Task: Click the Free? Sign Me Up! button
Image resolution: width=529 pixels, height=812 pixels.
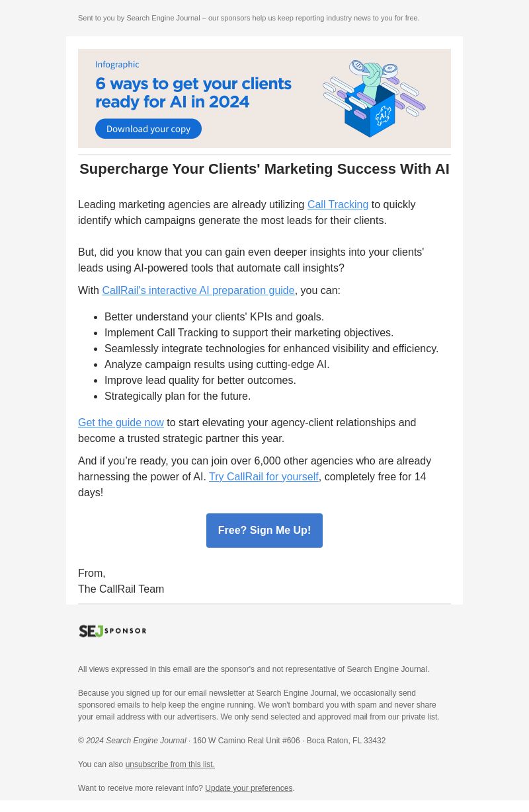Action: 264,531
